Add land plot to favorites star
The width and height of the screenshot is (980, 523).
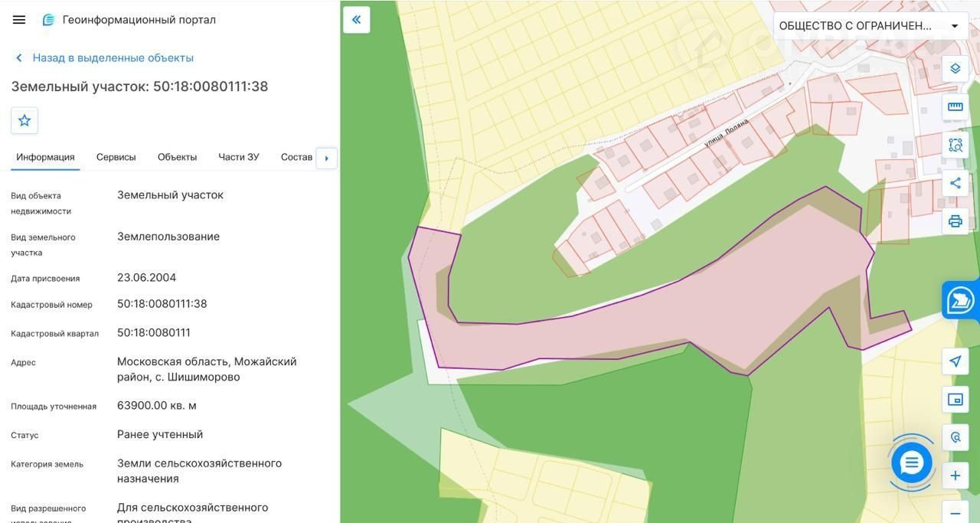(x=24, y=120)
